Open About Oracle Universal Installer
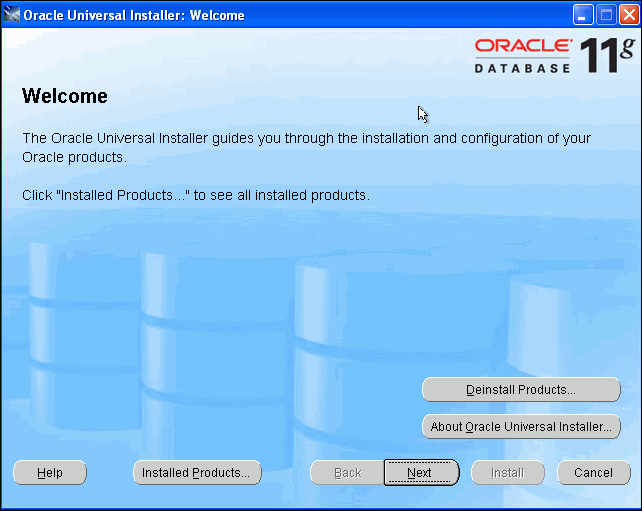This screenshot has width=642, height=511. click(x=521, y=427)
